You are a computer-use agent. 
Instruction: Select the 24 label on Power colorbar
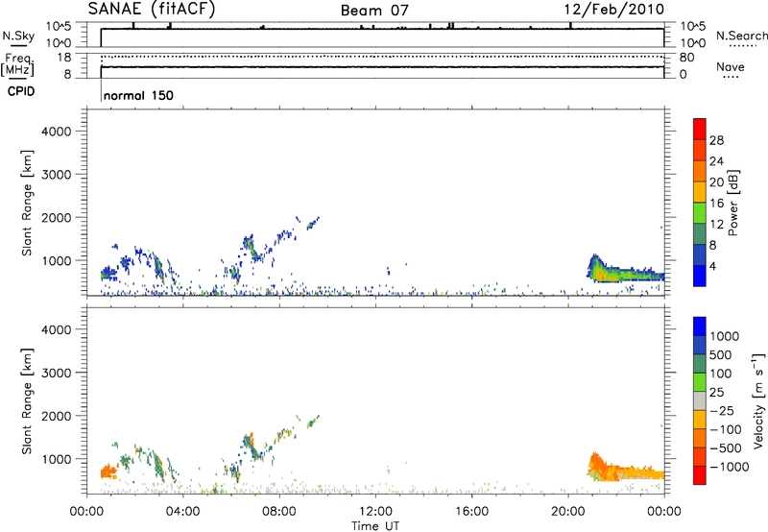point(716,161)
